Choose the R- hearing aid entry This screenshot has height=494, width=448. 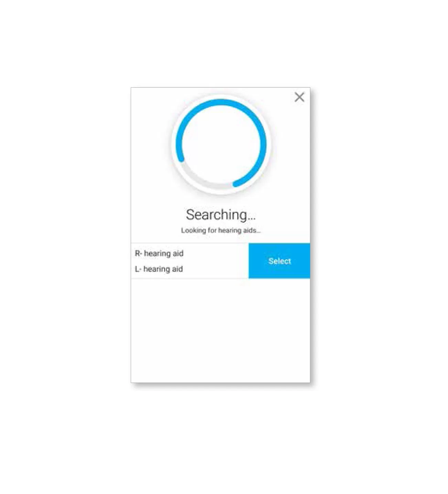click(159, 254)
